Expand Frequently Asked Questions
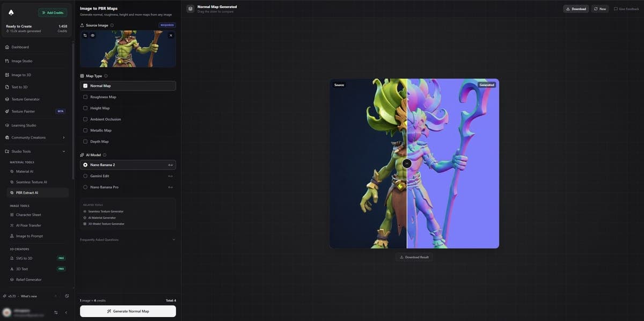The height and width of the screenshot is (321, 644). click(x=128, y=239)
